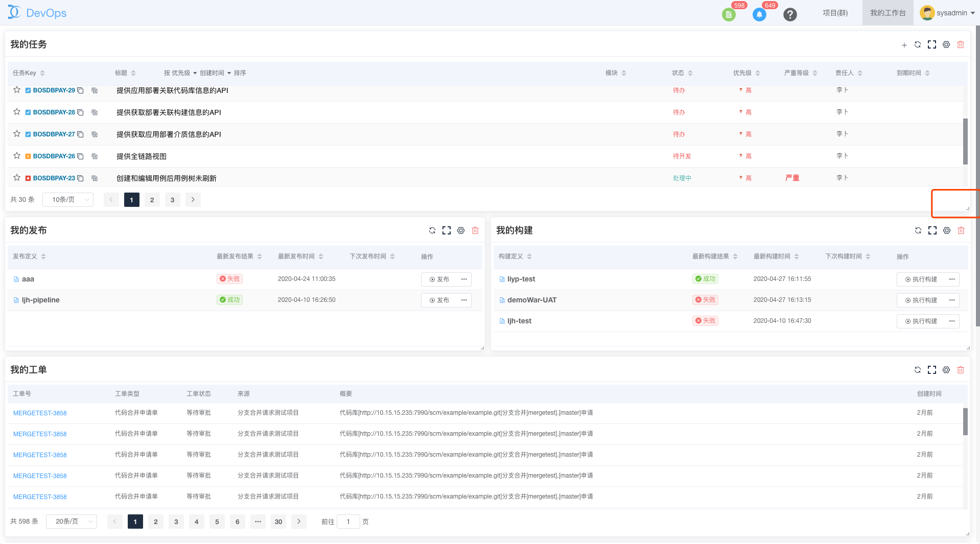Open the icon beside BOSDBPAY-28 copy icon
This screenshot has height=544, width=980.
pos(95,112)
